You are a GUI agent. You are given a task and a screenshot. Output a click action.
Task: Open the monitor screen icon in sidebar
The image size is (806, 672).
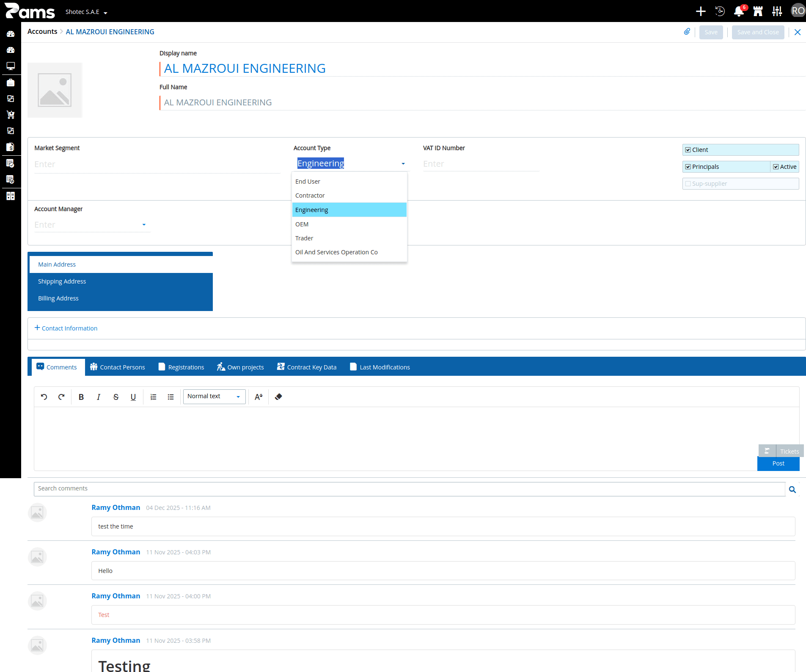click(x=11, y=66)
